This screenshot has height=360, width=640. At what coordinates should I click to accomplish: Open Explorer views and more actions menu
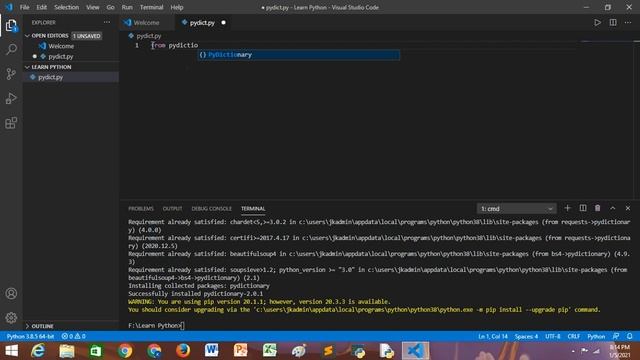(x=107, y=22)
